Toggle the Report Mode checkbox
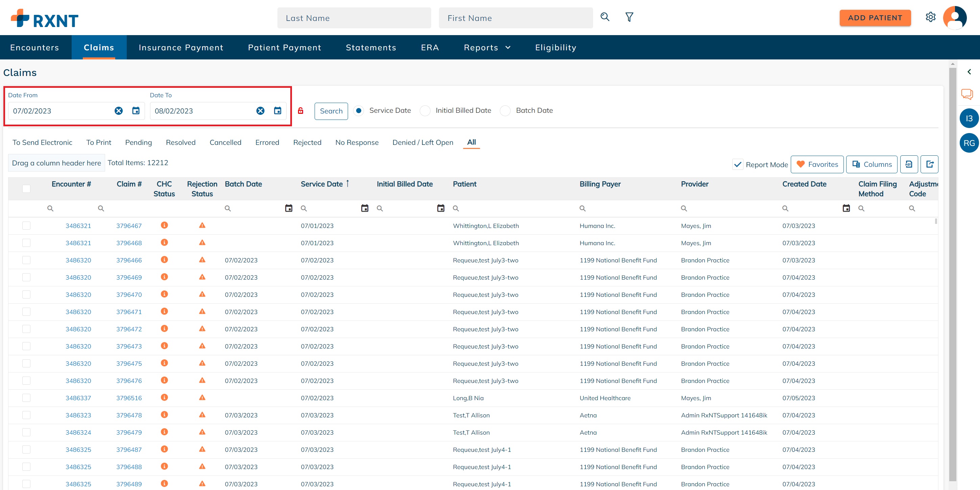Image resolution: width=980 pixels, height=490 pixels. [x=737, y=164]
